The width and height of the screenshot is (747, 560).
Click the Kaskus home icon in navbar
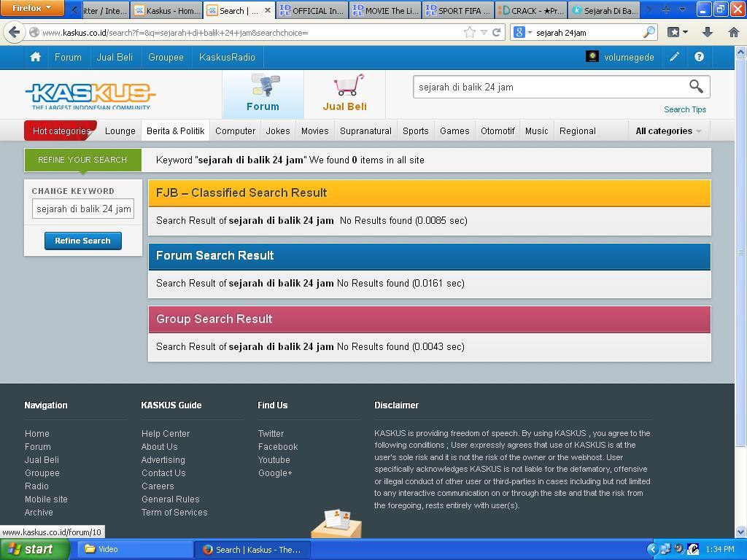35,57
